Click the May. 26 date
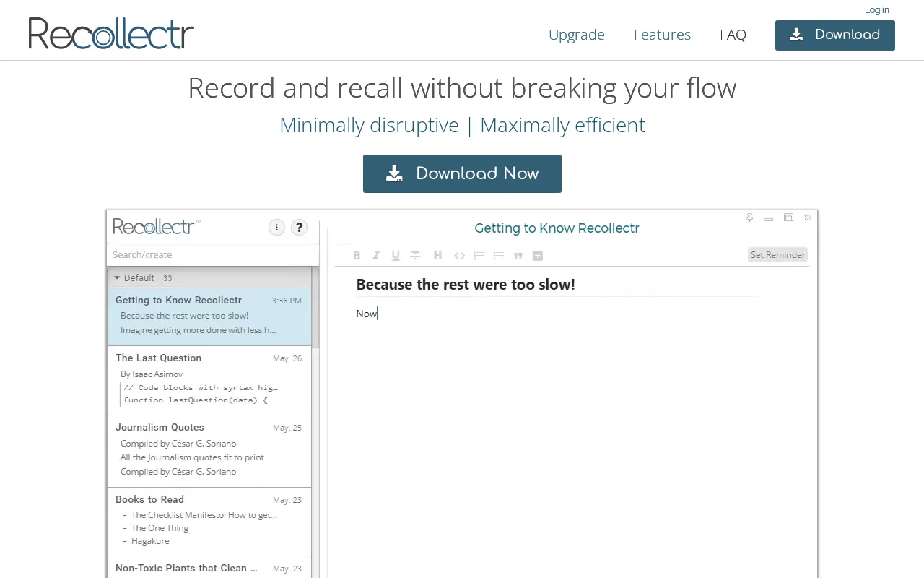The image size is (924, 578). pyautogui.click(x=287, y=358)
